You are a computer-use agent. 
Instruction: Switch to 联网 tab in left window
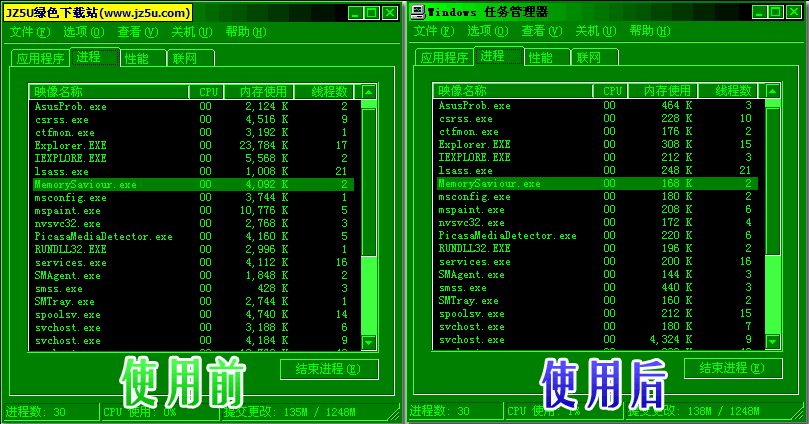point(190,58)
